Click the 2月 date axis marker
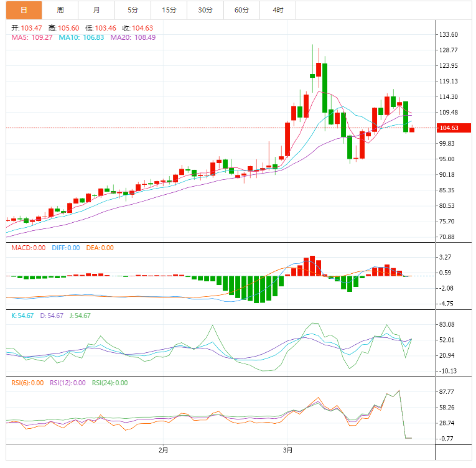Viewport: 476px width, 468px height. click(163, 451)
